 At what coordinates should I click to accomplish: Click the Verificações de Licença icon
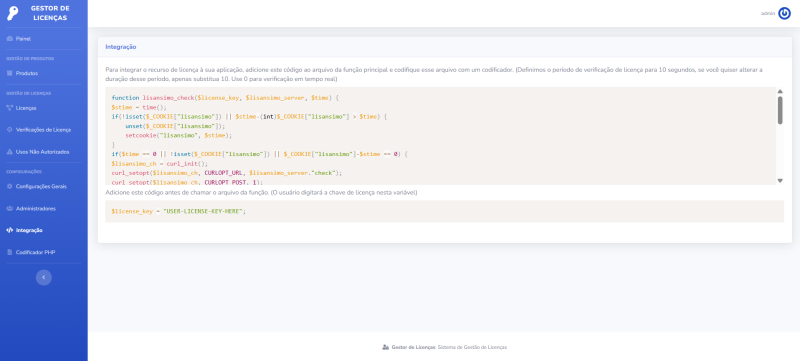[9, 130]
